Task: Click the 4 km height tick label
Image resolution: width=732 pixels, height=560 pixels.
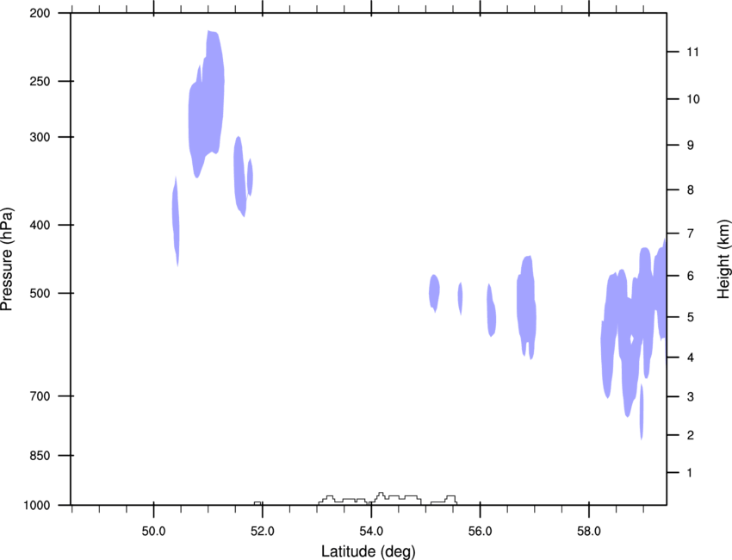Action: coord(690,358)
